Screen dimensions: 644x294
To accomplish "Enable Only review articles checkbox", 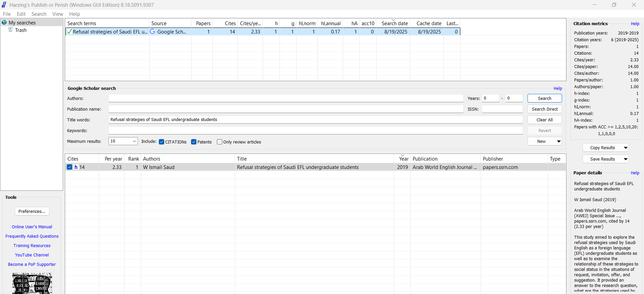I will pyautogui.click(x=220, y=142).
